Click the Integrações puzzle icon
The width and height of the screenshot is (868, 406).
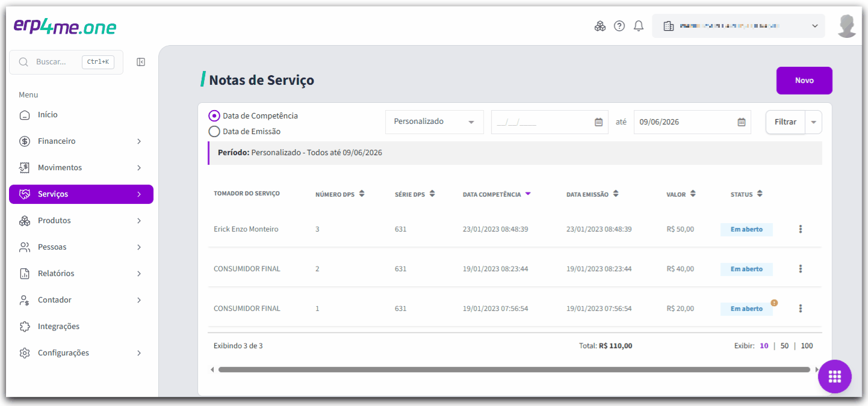[x=25, y=327]
